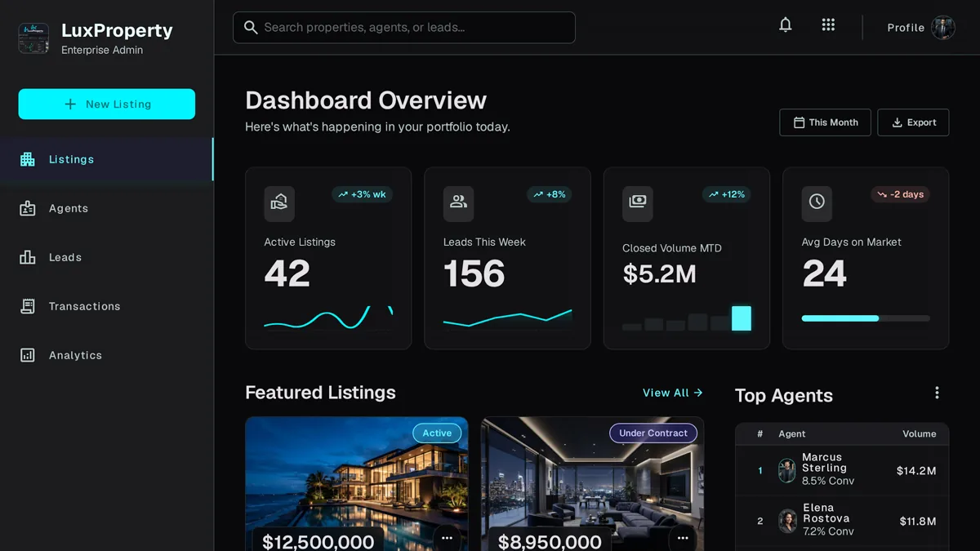Click the $14.2M volume value
This screenshot has height=551, width=980.
[x=916, y=471]
